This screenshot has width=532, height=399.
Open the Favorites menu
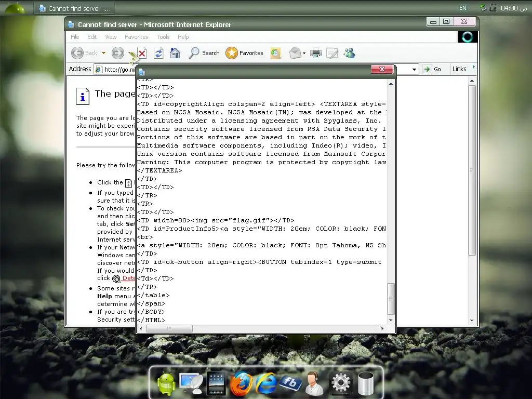click(x=137, y=37)
